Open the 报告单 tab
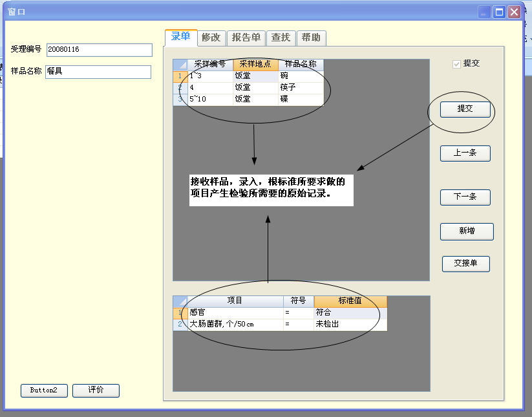 pyautogui.click(x=246, y=37)
